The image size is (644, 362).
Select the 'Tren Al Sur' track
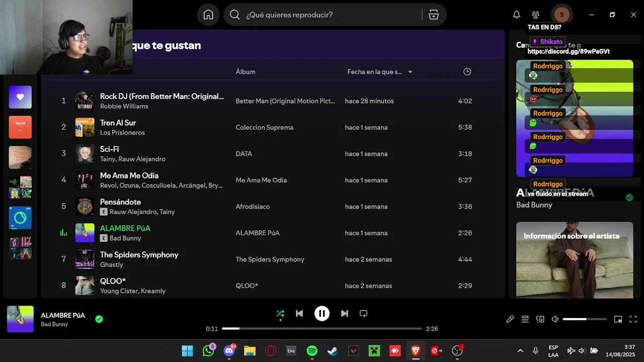point(118,123)
